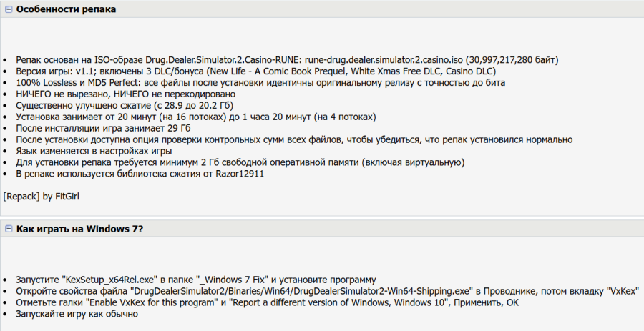Click the "Как играть на Windows 7?" header title
The height and width of the screenshot is (331, 644).
click(79, 229)
